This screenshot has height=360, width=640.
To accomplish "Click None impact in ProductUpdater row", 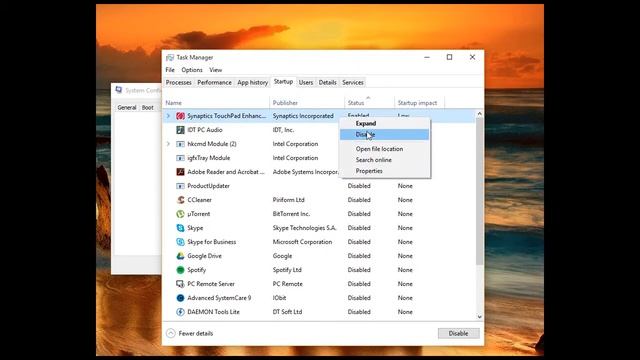I will 405,186.
